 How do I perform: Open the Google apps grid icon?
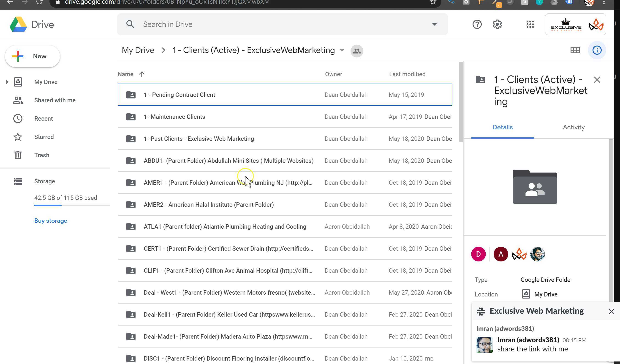tap(530, 24)
